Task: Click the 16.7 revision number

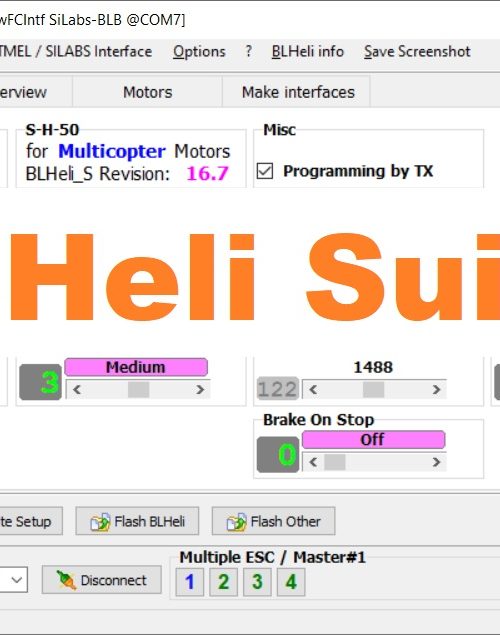Action: point(207,174)
